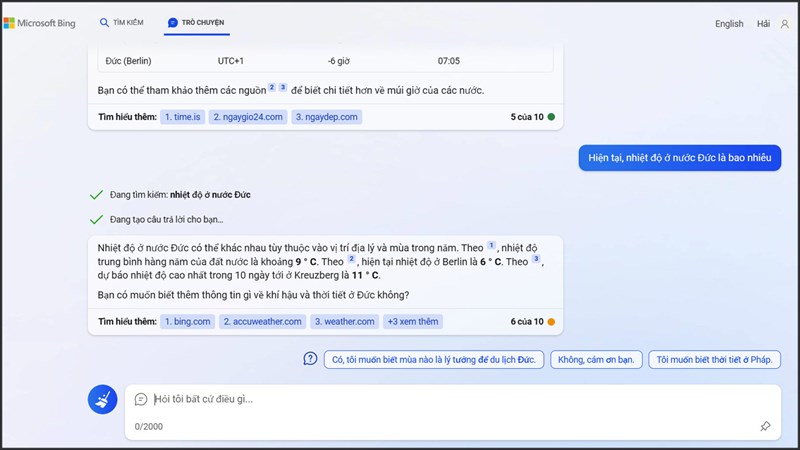
Task: Click citation 1 after 'trong năm. Theo'
Action: tap(491, 245)
